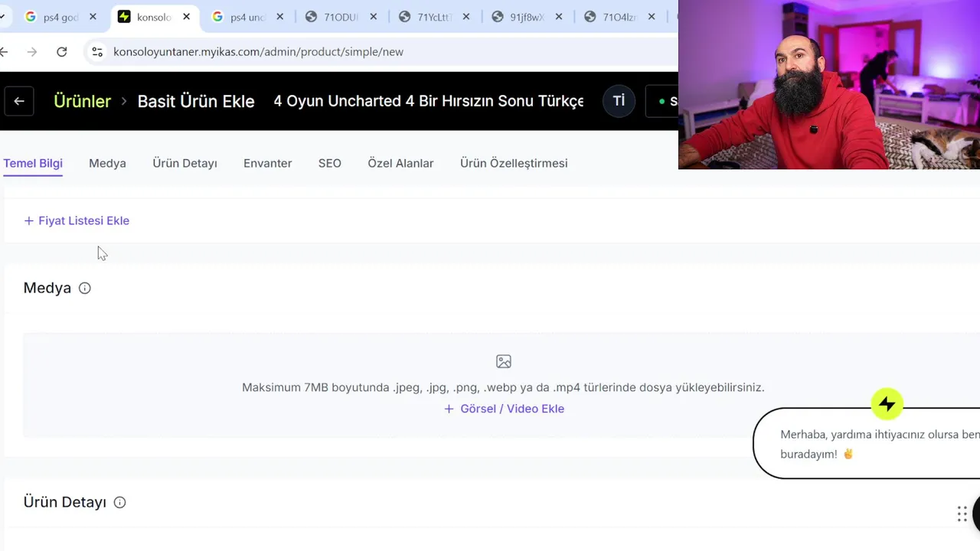Click the Maksimum 7MB upload hint text

point(503,387)
